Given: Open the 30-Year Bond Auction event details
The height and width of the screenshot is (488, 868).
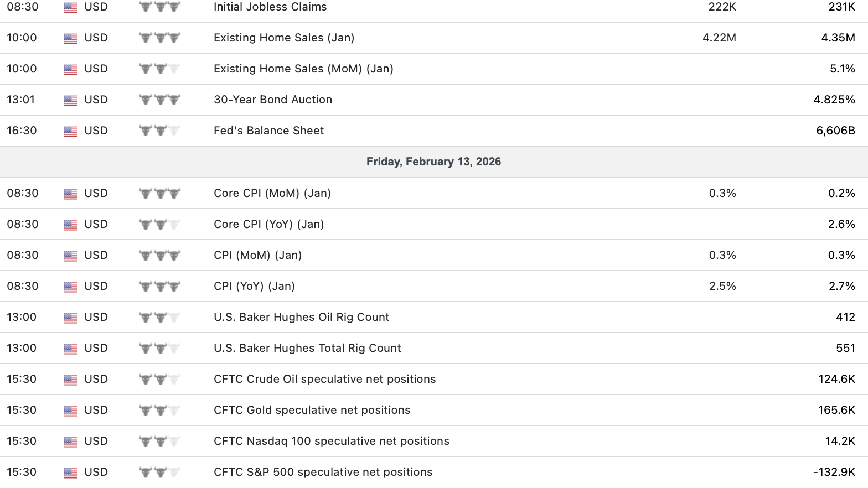Looking at the screenshot, I should tap(273, 100).
